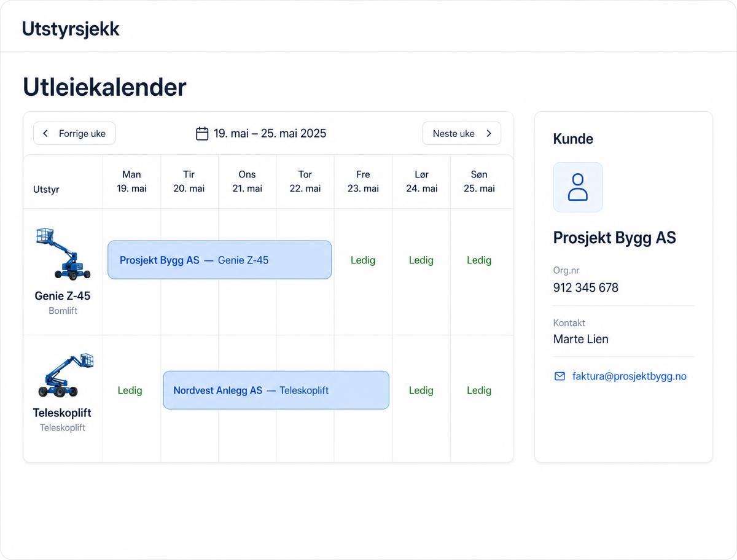Select the Tir 20. mai column header
This screenshot has width=737, height=560.
(x=189, y=182)
